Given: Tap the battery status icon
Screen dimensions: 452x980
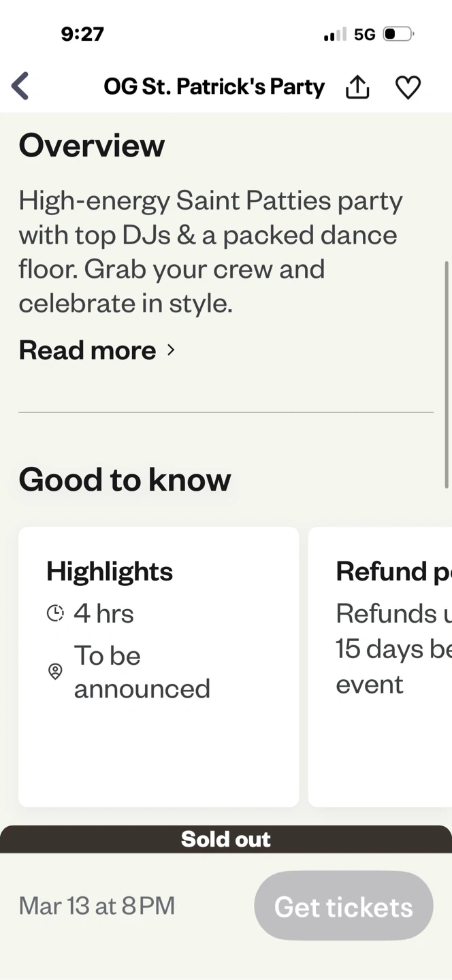Looking at the screenshot, I should coord(398,34).
